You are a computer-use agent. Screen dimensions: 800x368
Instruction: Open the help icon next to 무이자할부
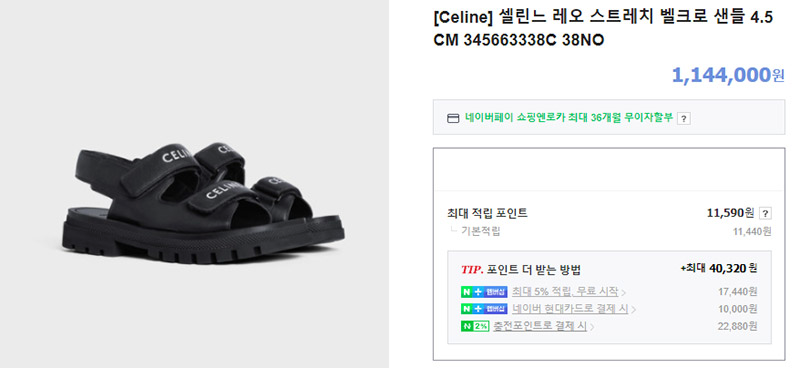point(684,119)
